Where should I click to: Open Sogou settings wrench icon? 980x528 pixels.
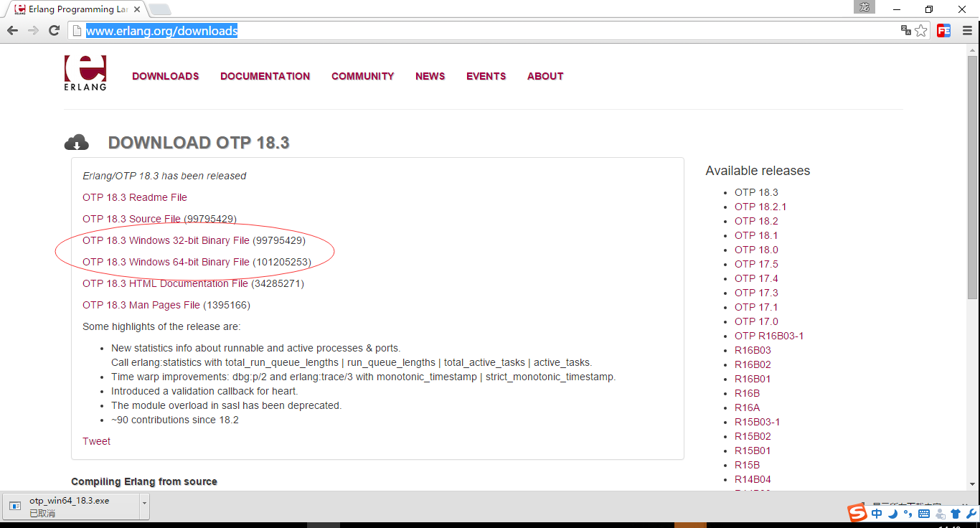click(971, 514)
